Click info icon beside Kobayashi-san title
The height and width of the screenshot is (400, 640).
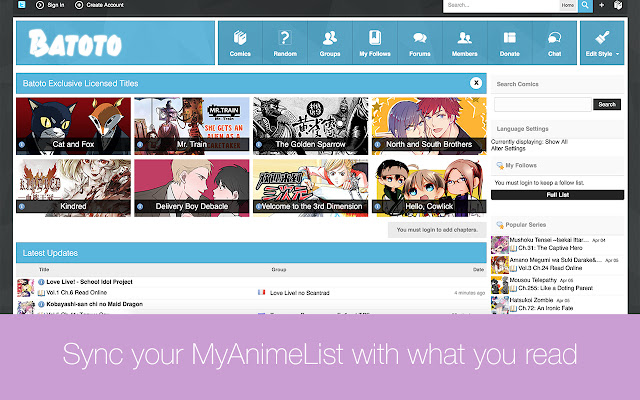pyautogui.click(x=41, y=304)
